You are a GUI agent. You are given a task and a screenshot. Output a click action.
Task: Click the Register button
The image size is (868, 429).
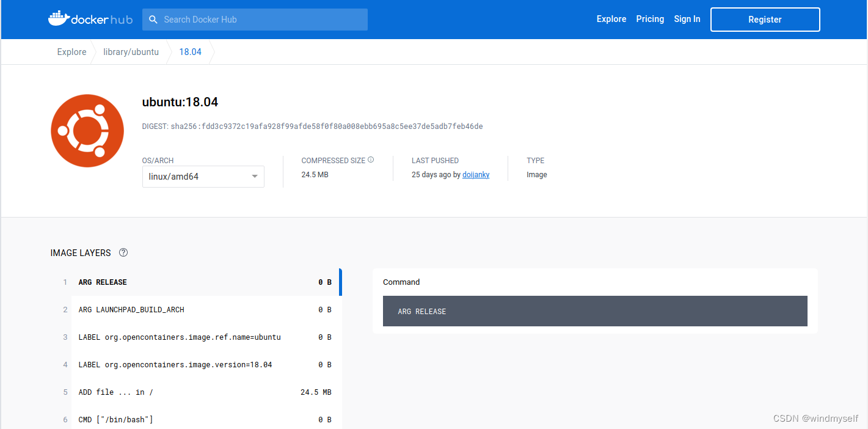pos(765,20)
